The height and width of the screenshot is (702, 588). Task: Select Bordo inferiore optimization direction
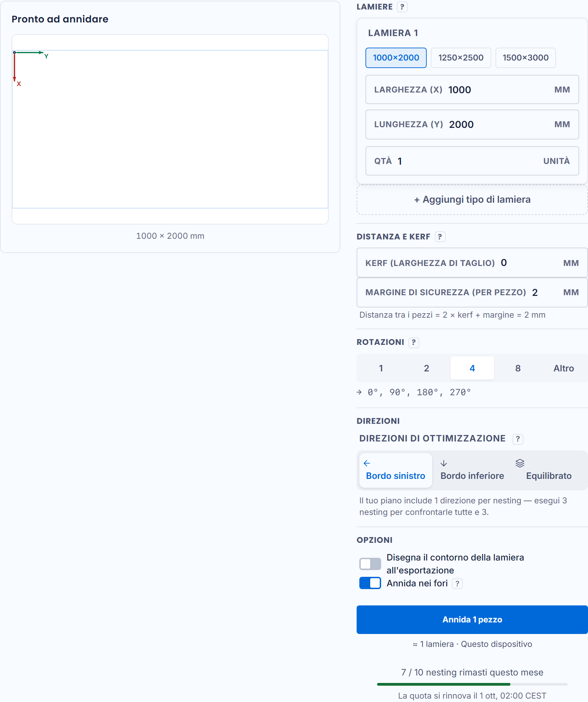[472, 470]
